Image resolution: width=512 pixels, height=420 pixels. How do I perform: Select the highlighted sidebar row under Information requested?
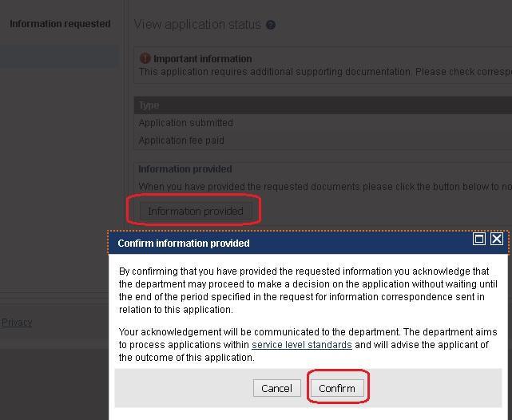point(60,56)
